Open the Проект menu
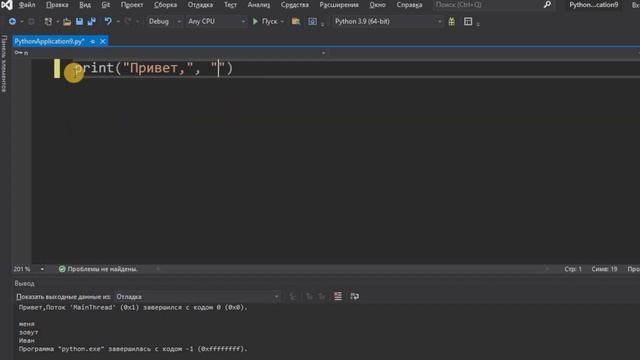This screenshot has width=640, height=360. (x=132, y=5)
